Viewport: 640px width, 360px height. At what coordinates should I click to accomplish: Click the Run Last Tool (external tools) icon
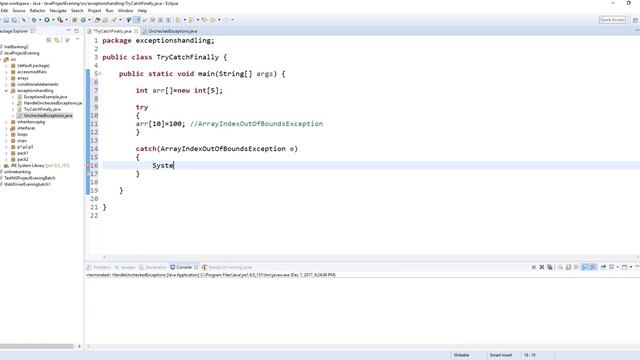[60, 20]
